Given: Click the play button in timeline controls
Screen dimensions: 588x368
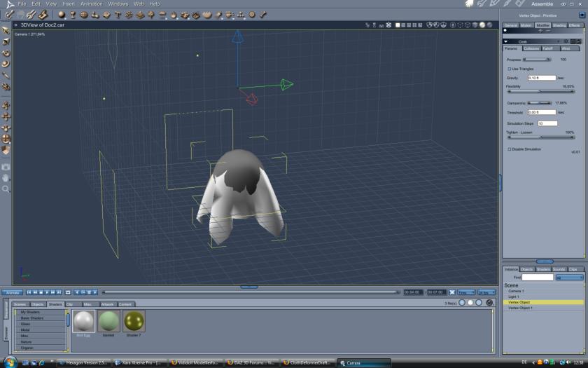Looking at the screenshot, I should (x=47, y=292).
